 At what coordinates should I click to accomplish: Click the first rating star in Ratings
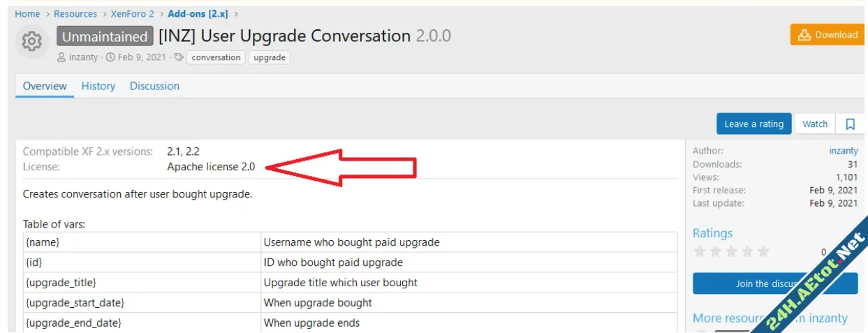click(x=699, y=251)
